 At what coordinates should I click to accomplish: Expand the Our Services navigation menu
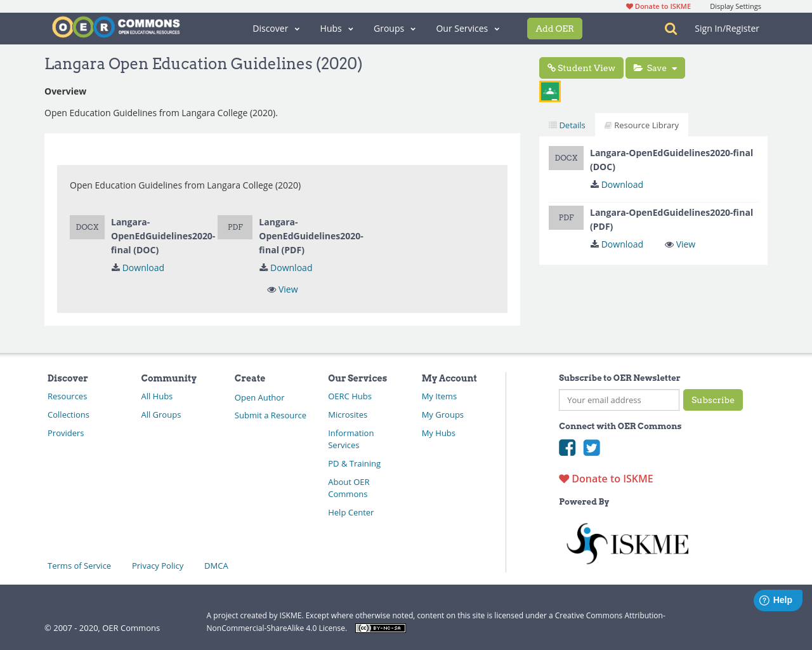(x=468, y=29)
